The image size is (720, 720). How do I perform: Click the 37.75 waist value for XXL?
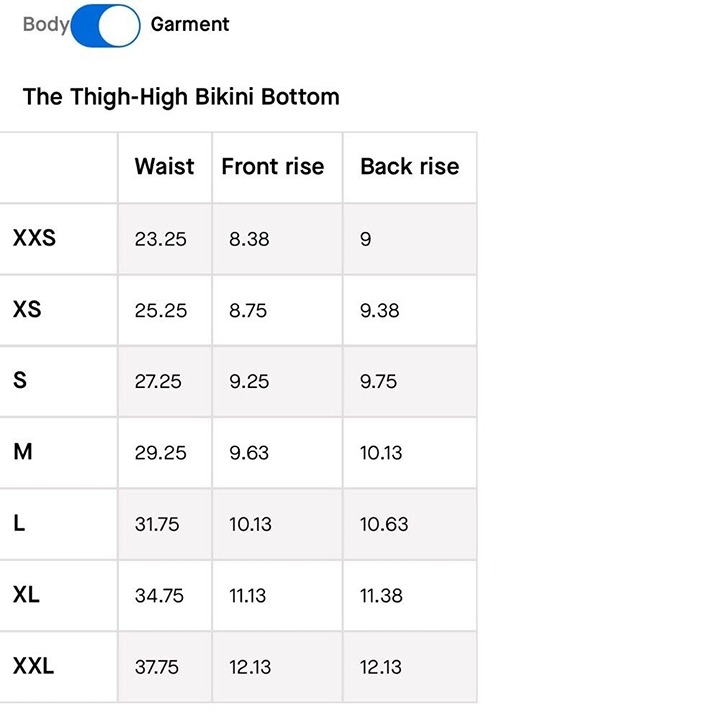157,667
